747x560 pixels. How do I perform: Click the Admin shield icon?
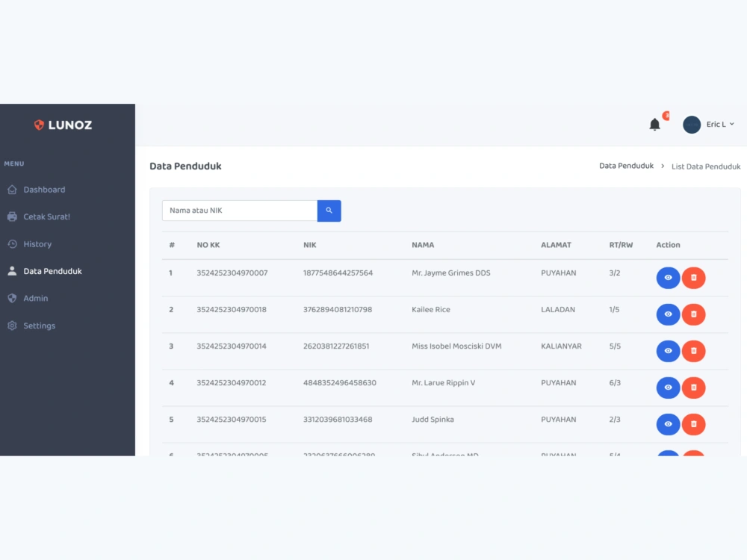pyautogui.click(x=13, y=298)
